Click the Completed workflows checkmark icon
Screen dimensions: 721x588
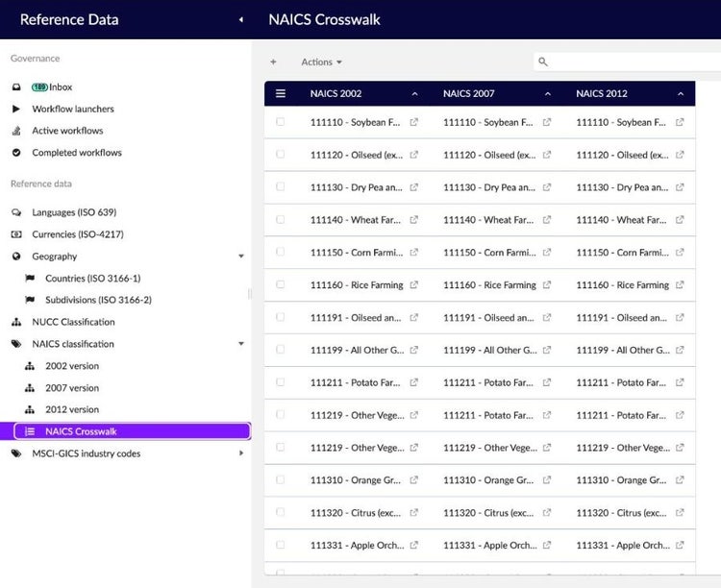[16, 153]
